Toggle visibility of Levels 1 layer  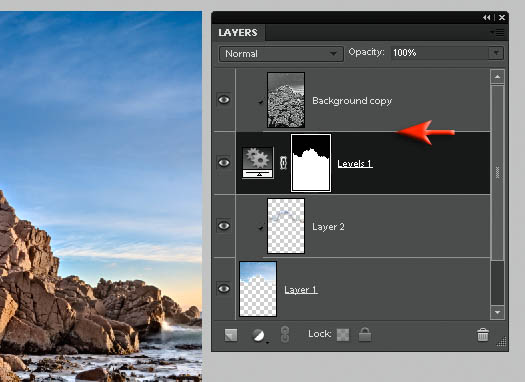pyautogui.click(x=224, y=163)
